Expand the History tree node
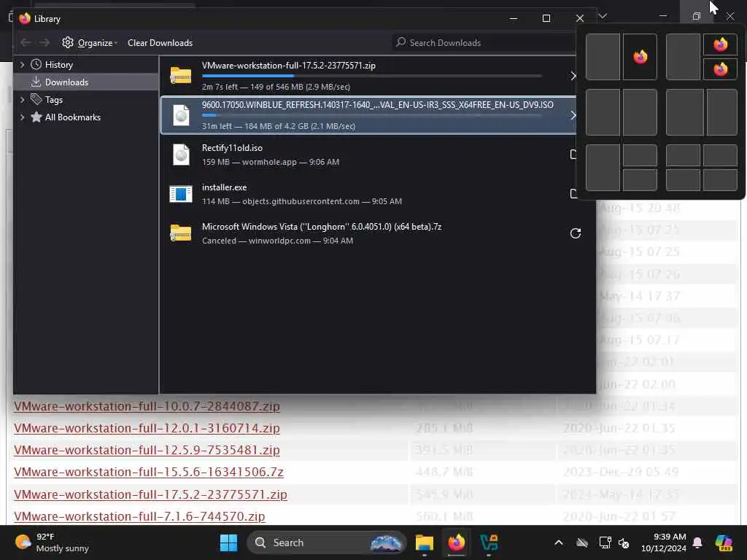Screen dimensions: 747x560 22,65
